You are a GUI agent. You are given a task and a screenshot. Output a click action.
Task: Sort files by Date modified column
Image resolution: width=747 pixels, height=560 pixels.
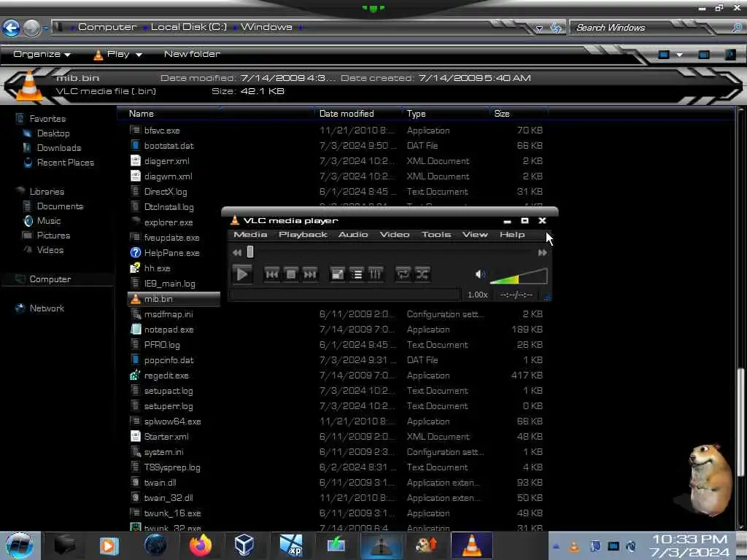tap(347, 113)
